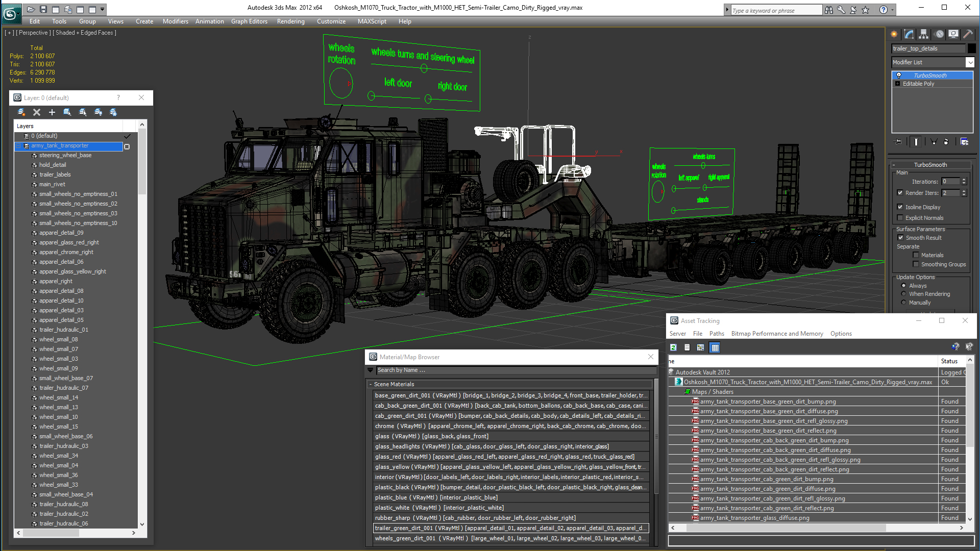Click Make Unique modifier icon
This screenshot has height=551, width=980.
pyautogui.click(x=934, y=142)
